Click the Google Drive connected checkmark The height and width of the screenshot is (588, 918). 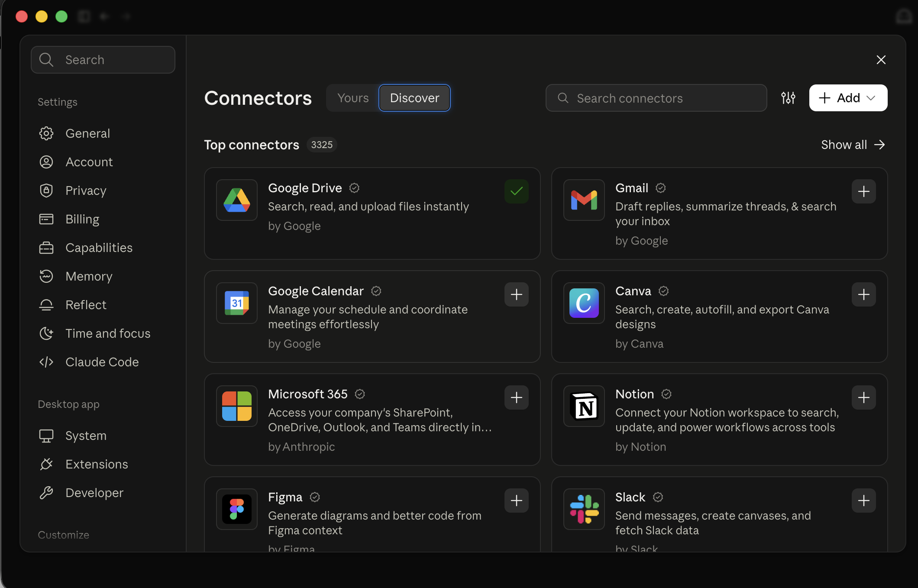pos(517,191)
